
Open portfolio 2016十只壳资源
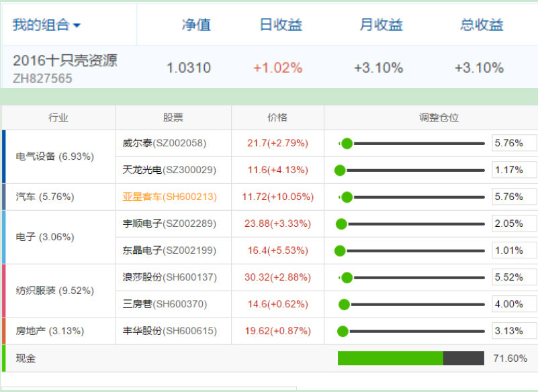pos(65,60)
